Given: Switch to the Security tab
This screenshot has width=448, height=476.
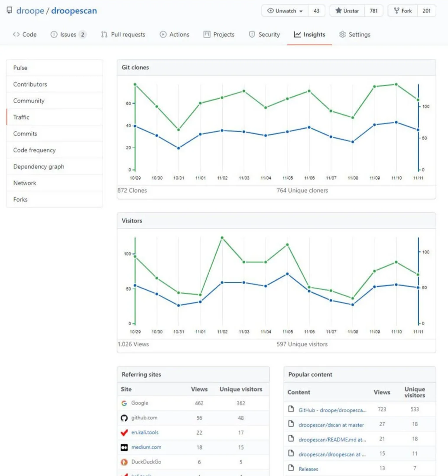Looking at the screenshot, I should [x=264, y=34].
